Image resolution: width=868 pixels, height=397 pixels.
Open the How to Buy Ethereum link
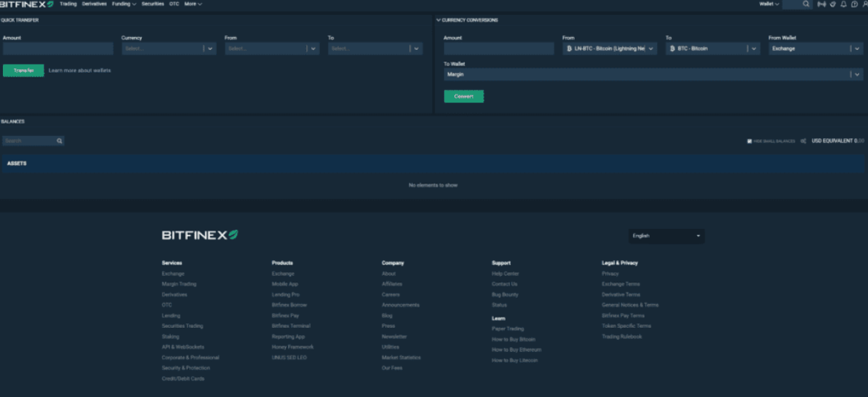pyautogui.click(x=517, y=350)
